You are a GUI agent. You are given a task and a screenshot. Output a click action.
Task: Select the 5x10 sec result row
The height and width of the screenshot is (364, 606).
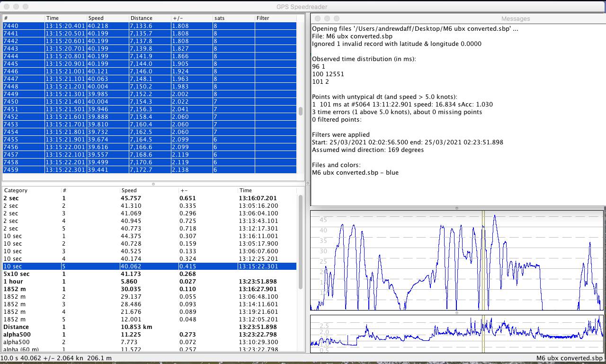coord(142,274)
